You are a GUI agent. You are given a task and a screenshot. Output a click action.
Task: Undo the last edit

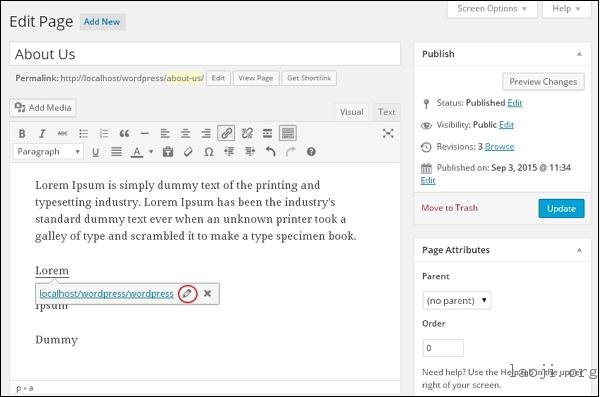pyautogui.click(x=271, y=152)
